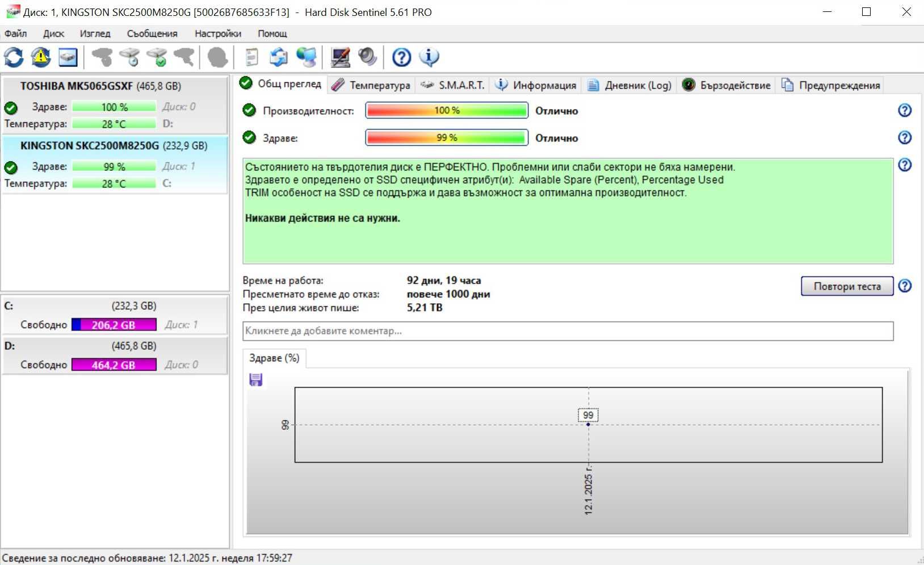Open the Дневник (Log) tab
The width and height of the screenshot is (924, 565).
(x=630, y=85)
